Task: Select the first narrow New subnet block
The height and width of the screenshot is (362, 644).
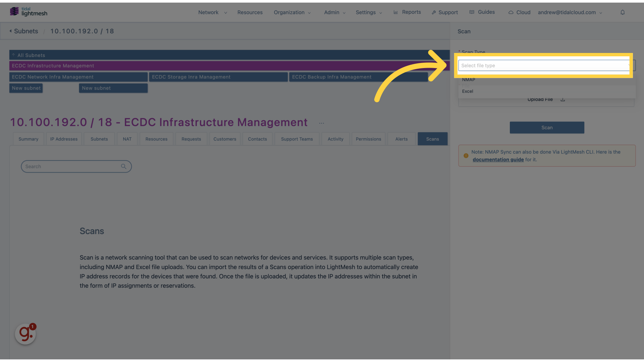Action: point(26,88)
